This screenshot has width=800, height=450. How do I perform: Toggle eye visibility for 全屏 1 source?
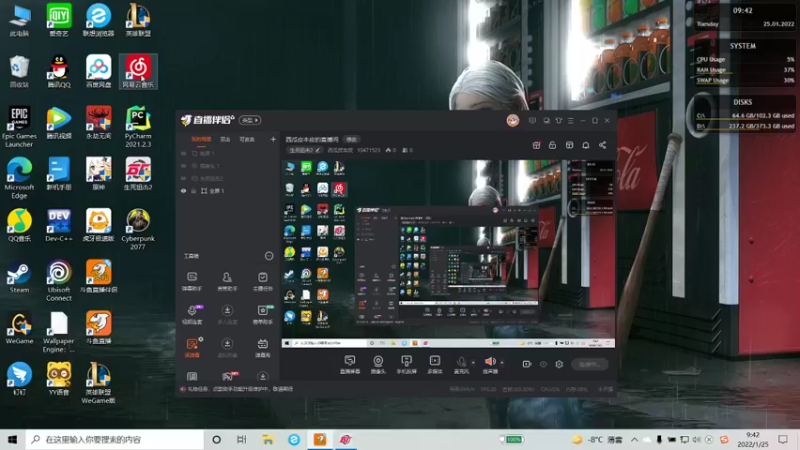click(x=184, y=191)
